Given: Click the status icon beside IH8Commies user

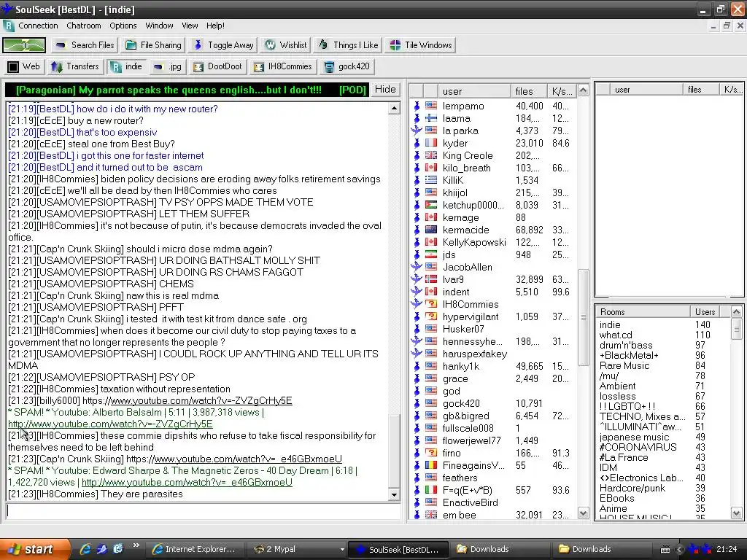Looking at the screenshot, I should point(417,304).
